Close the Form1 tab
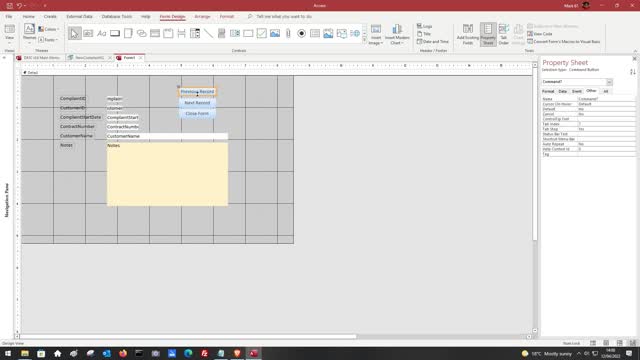 [x=140, y=58]
